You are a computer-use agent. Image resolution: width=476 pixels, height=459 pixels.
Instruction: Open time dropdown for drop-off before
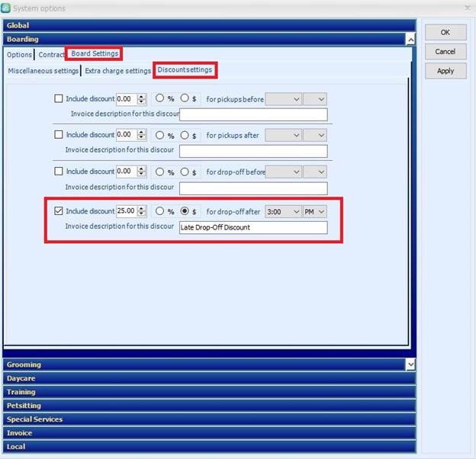point(283,172)
